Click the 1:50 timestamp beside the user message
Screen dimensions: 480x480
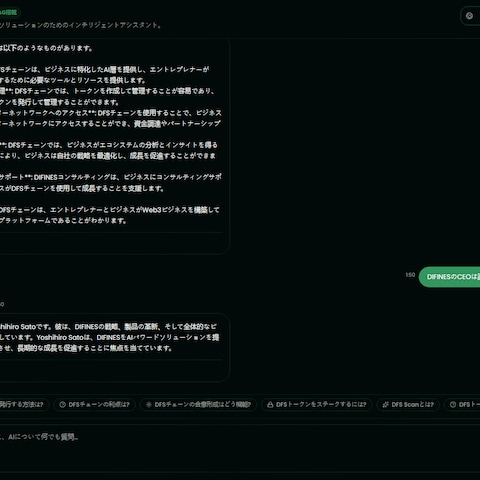410,275
